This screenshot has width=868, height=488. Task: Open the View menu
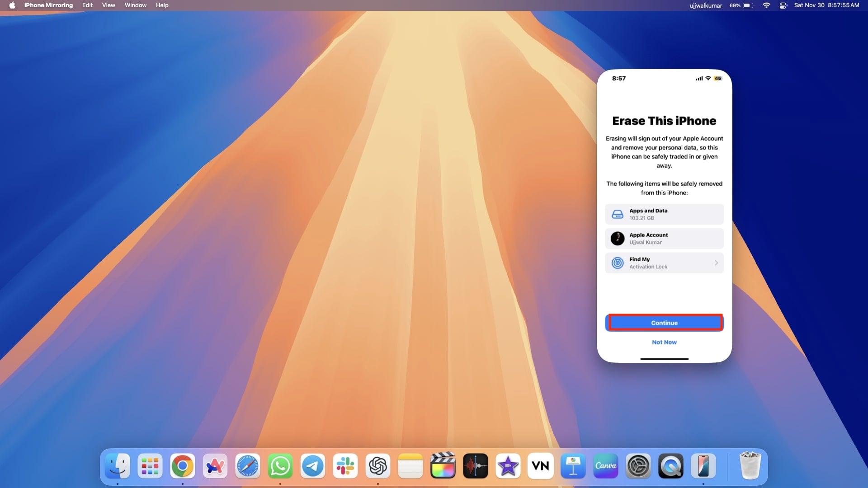coord(108,5)
